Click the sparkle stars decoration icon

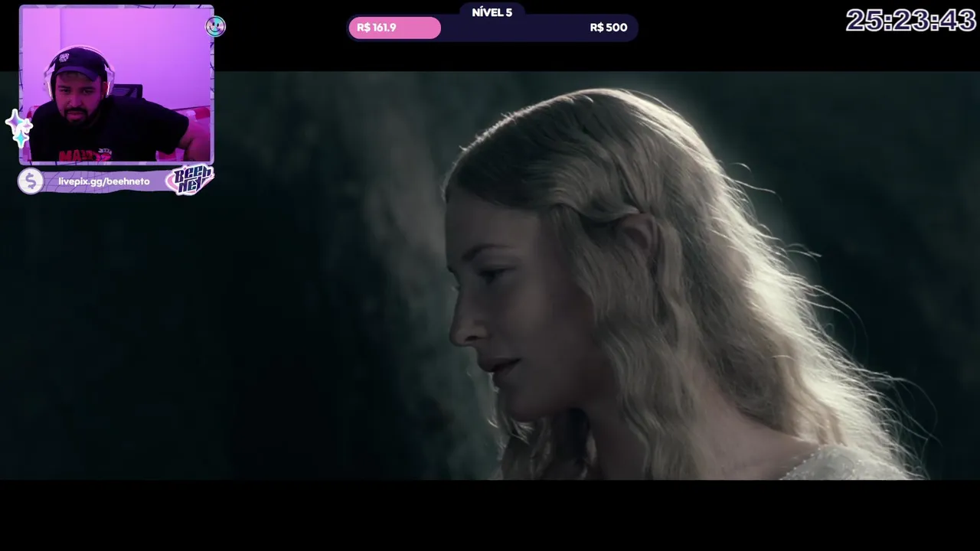point(18,128)
